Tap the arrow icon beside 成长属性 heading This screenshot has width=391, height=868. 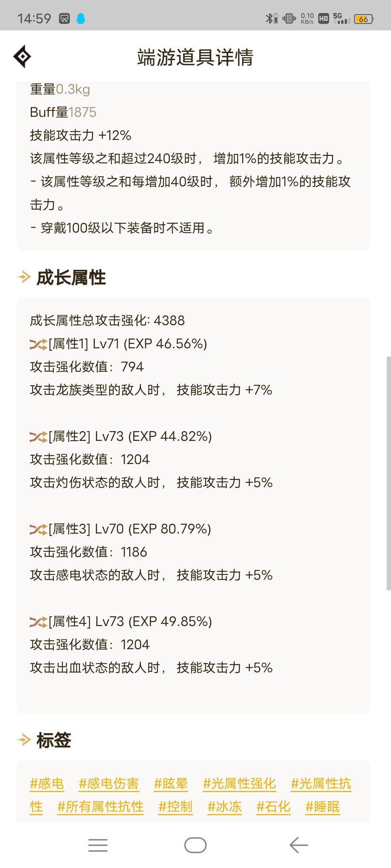[x=24, y=277]
